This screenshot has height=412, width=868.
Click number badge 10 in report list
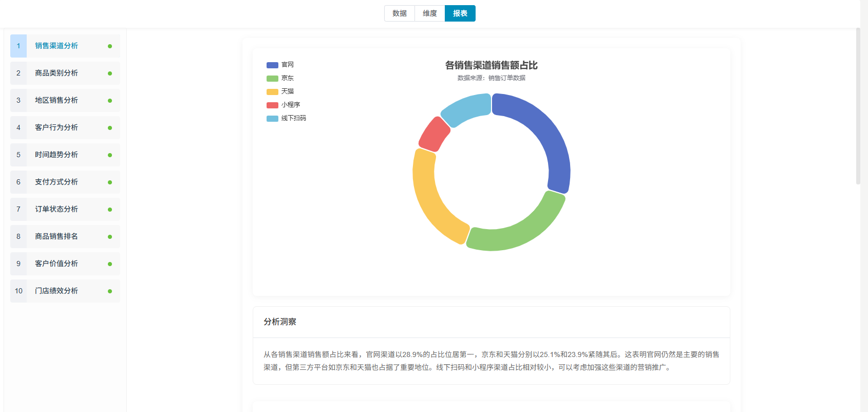[18, 291]
